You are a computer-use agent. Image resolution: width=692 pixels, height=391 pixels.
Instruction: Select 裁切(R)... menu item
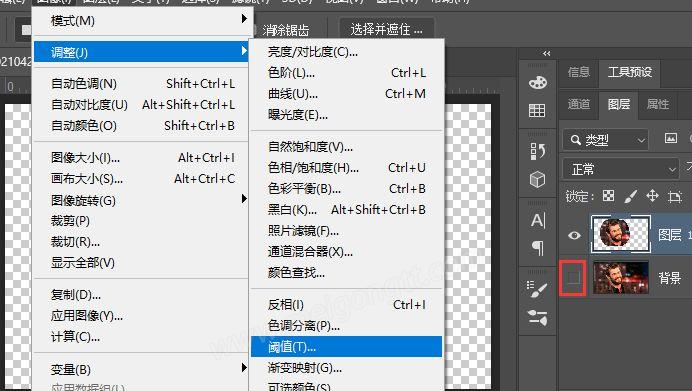click(x=141, y=242)
